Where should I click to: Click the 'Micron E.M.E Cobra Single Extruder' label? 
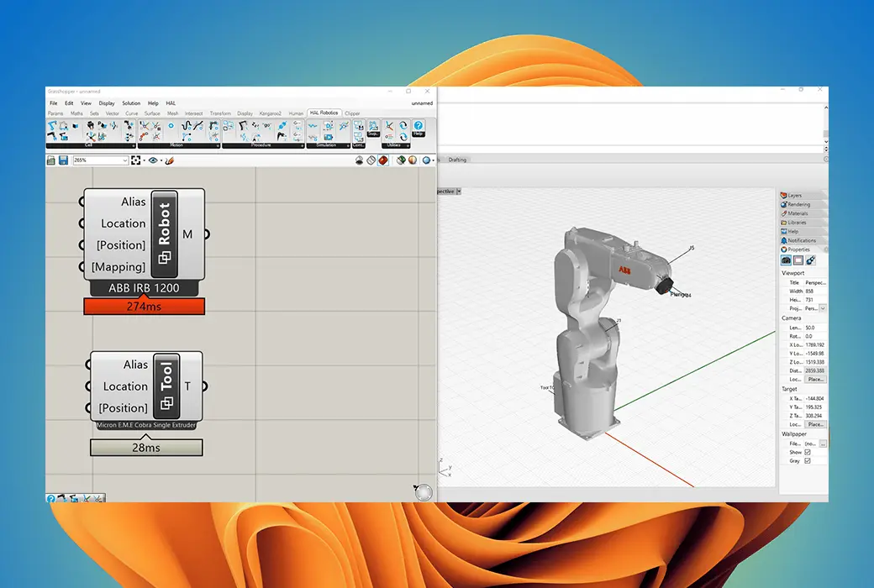coord(146,425)
